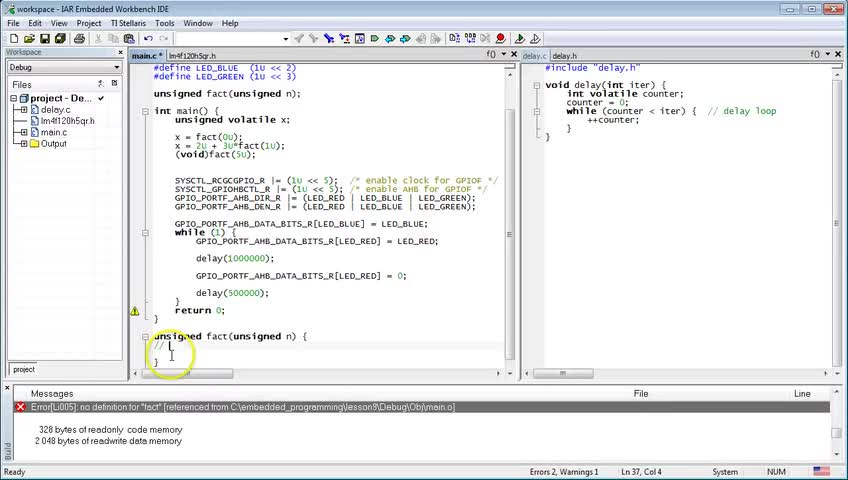Screen dimensions: 848x480
Task: Collapse the project node in Workspace tree
Action: point(14,98)
